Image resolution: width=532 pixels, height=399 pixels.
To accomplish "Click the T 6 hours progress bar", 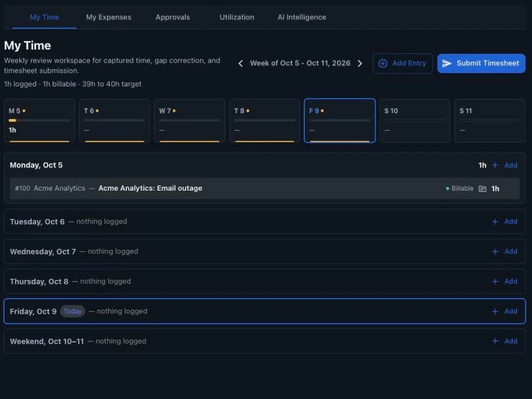I will (114, 120).
